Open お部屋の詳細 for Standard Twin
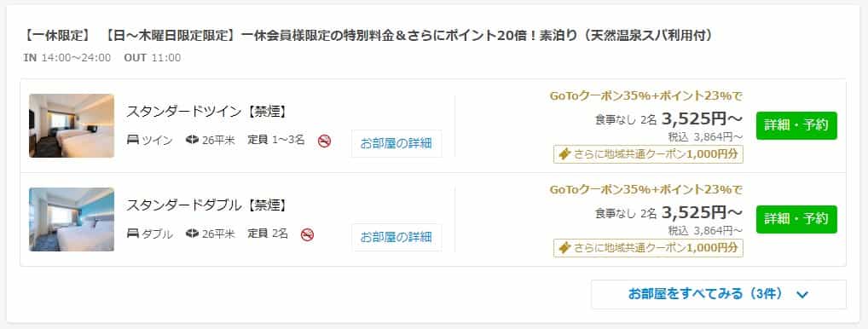The width and height of the screenshot is (868, 329). [x=396, y=143]
